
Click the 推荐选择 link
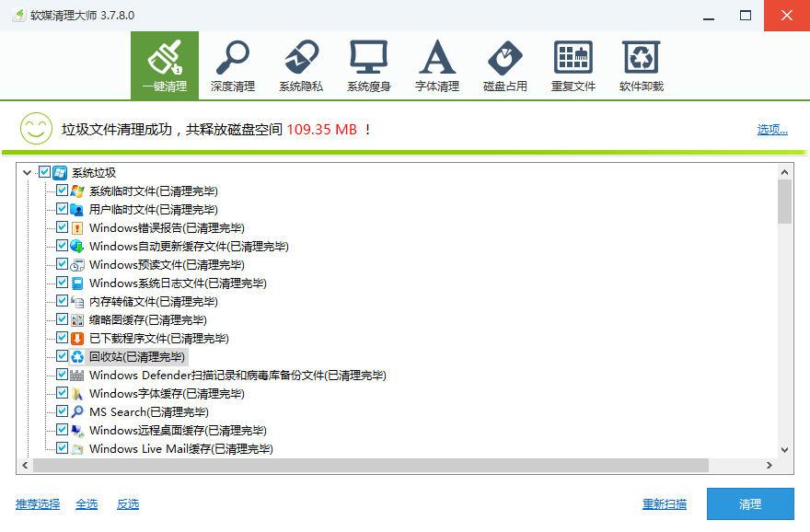click(38, 503)
